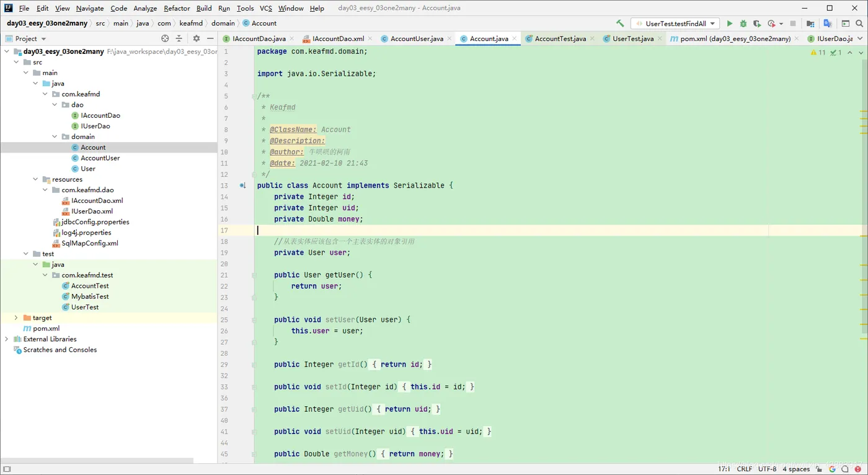Start debugging with the green bug icon
Screen dimensions: 868x475
(743, 24)
